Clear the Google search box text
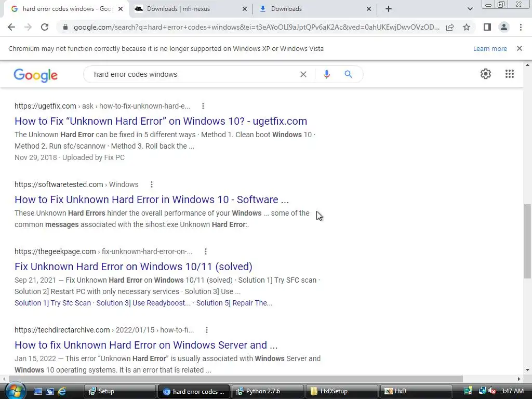The height and width of the screenshot is (399, 532). (303, 74)
